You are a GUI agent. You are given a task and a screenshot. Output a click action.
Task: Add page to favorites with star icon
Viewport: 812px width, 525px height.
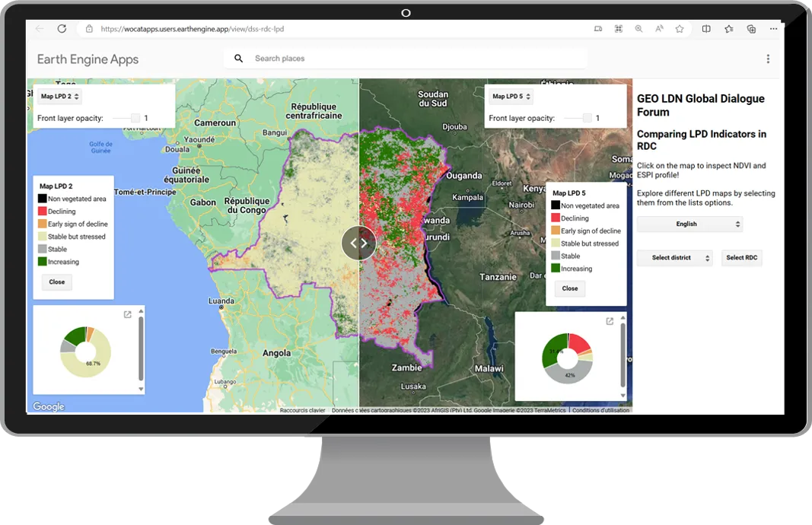pos(679,29)
